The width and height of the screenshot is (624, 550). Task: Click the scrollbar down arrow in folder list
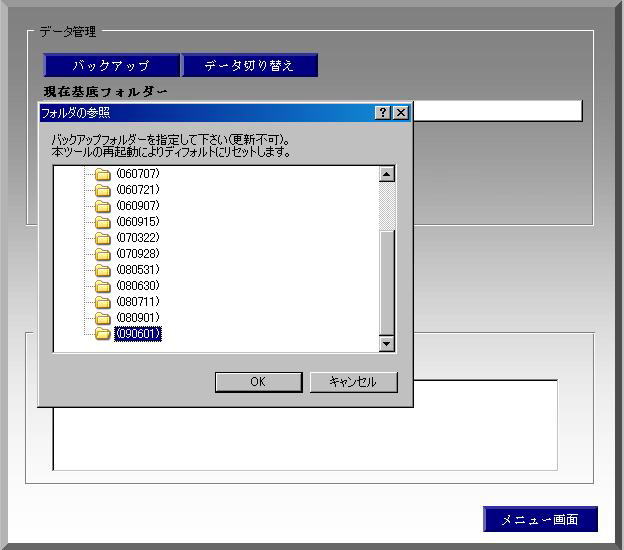(x=387, y=344)
